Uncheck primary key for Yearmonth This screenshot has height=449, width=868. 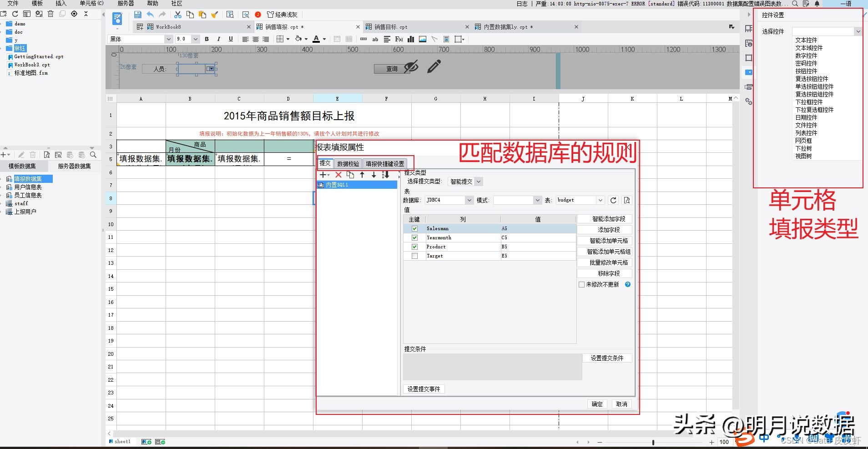tap(414, 237)
